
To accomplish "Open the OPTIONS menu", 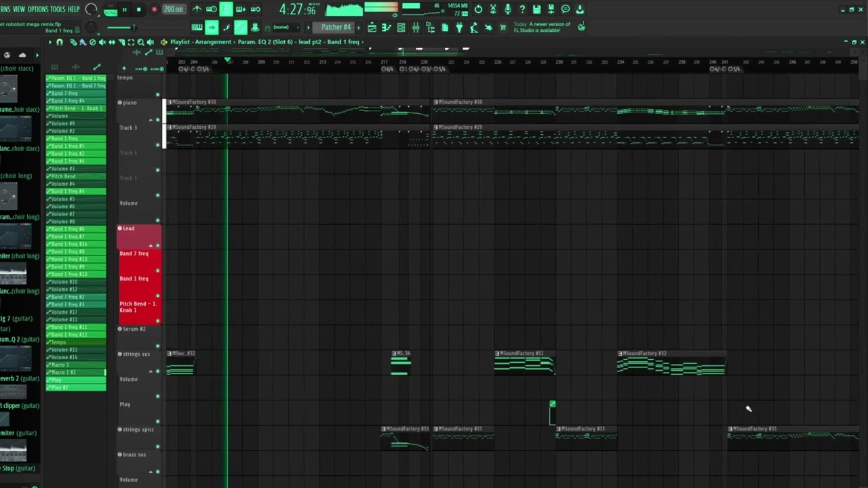I will click(x=38, y=9).
